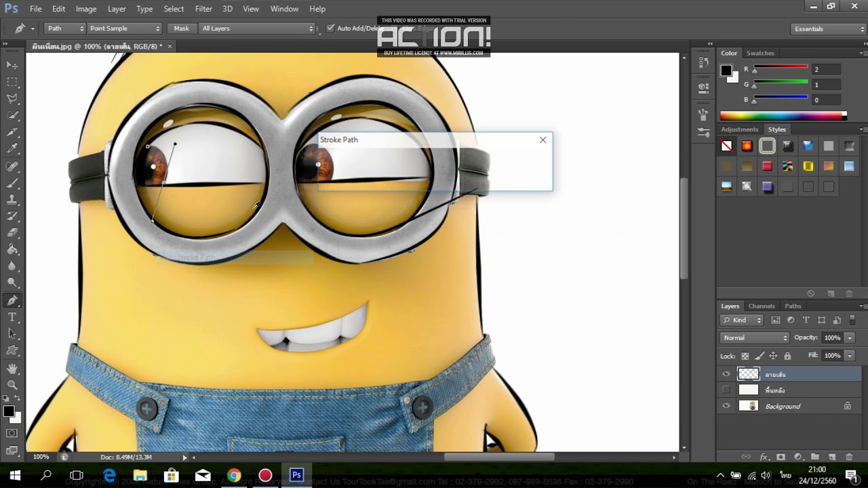Select the Pen tool in toolbox
This screenshot has width=868, height=488.
tap(12, 300)
